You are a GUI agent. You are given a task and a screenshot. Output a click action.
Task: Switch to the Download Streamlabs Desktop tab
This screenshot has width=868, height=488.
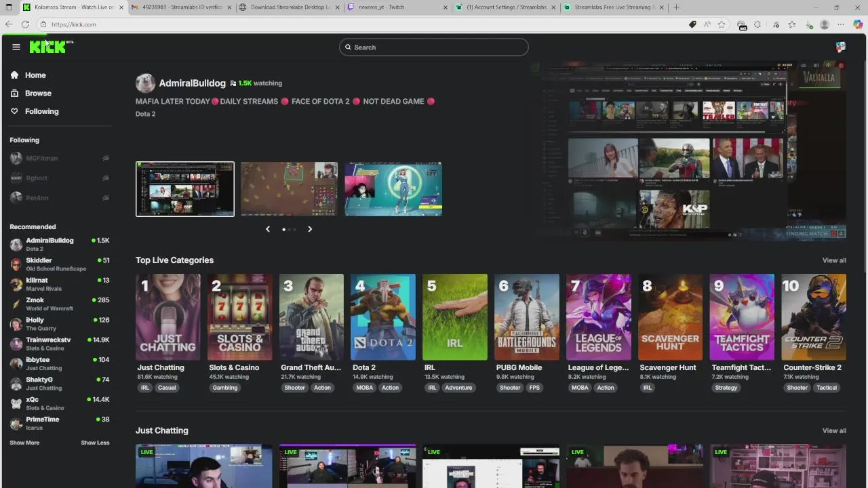(x=288, y=7)
